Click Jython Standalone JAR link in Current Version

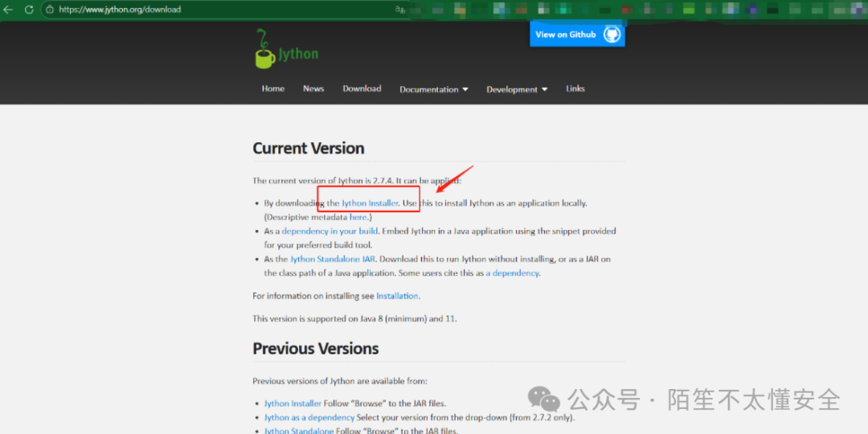(334, 259)
